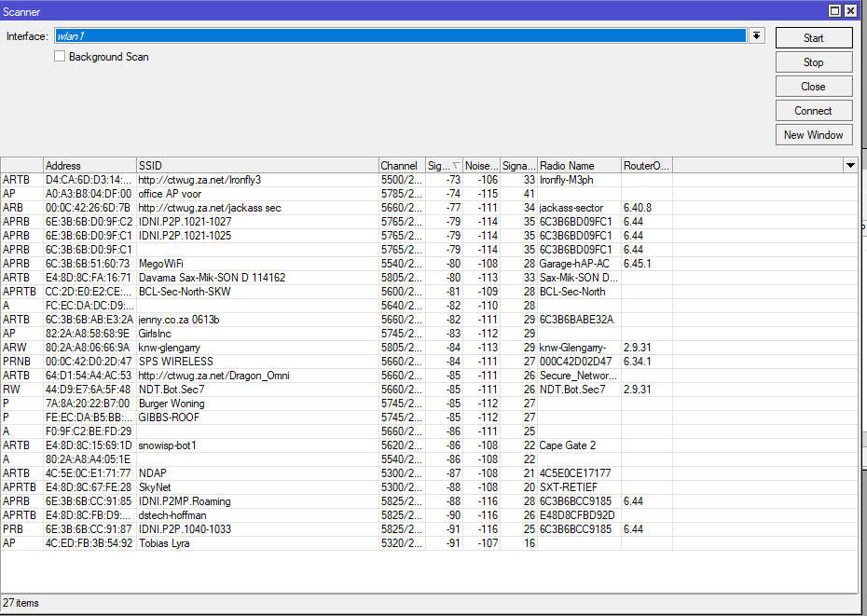Image resolution: width=867 pixels, height=616 pixels.
Task: Sort by Signal To Noise column header
Action: click(518, 165)
